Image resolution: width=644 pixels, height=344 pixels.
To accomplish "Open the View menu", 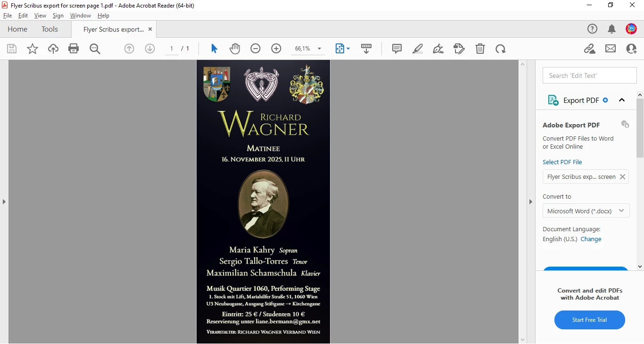I will [x=40, y=16].
